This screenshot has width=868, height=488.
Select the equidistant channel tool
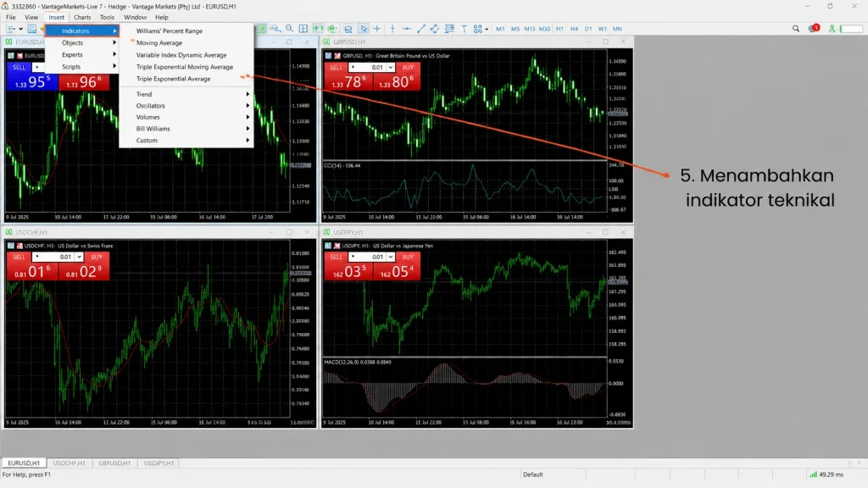[435, 29]
